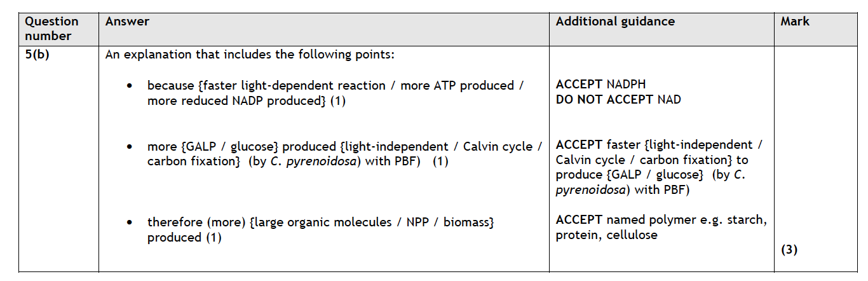Screen dimensions: 868x281
Task: Select the question number "5(b)" cell
Action: pos(37,55)
